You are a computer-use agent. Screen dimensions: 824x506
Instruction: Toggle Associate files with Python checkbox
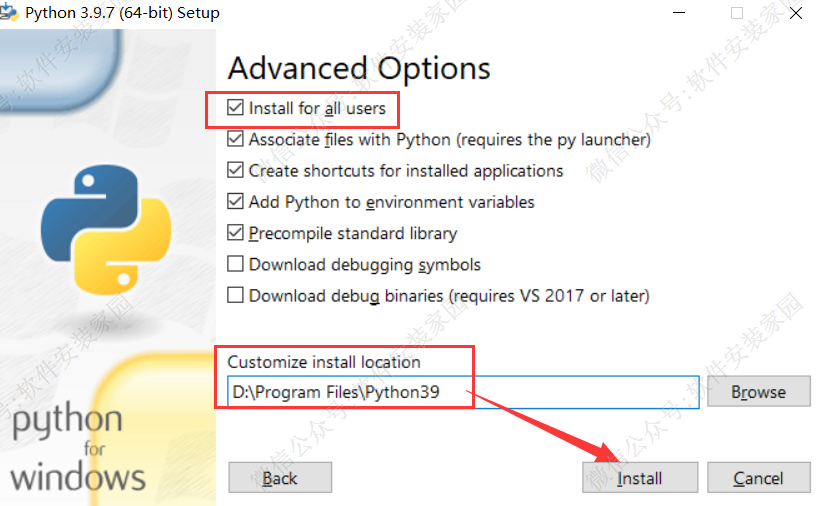(x=236, y=139)
